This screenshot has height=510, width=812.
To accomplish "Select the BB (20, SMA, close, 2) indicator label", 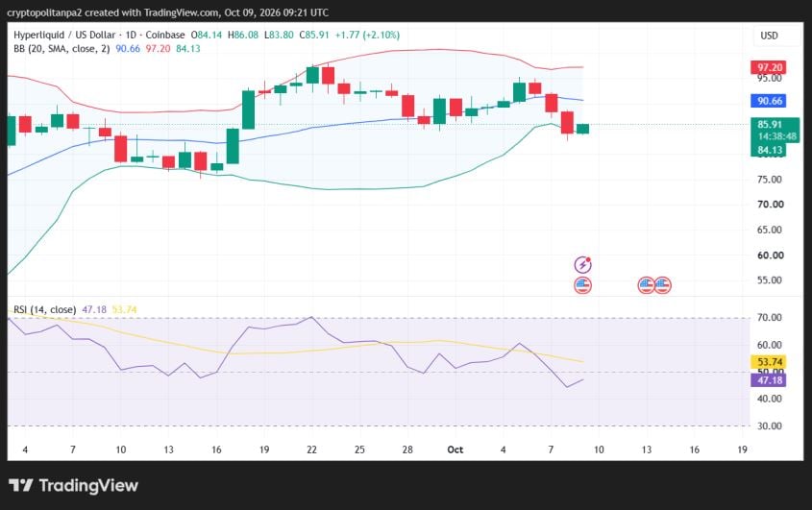I will (62, 49).
